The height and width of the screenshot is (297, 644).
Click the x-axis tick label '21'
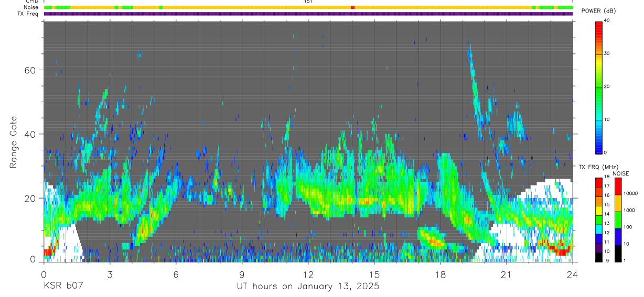(x=507, y=274)
